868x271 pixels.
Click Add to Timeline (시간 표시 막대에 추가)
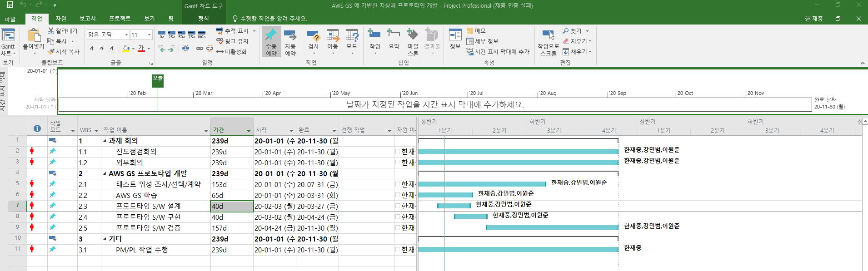[x=498, y=52]
